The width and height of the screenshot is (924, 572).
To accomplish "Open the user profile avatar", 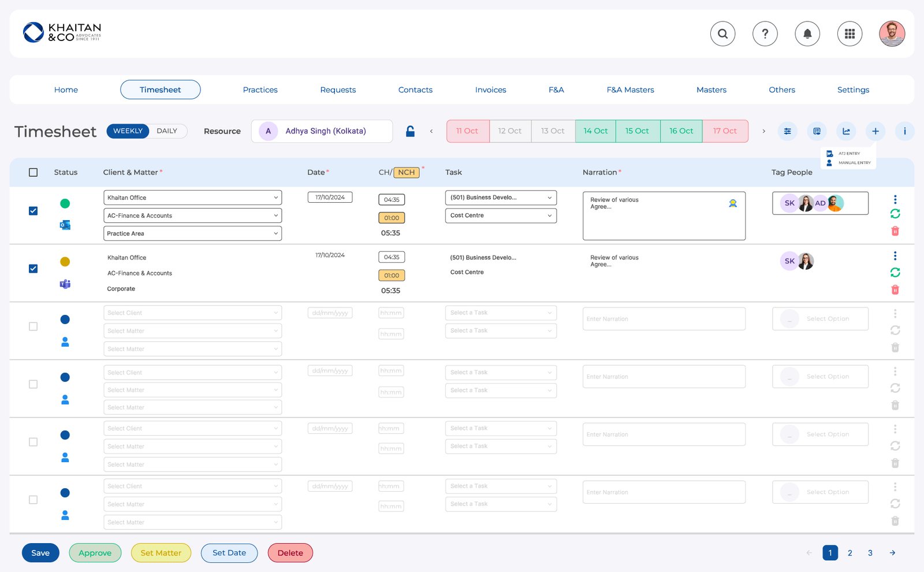I will click(x=892, y=34).
